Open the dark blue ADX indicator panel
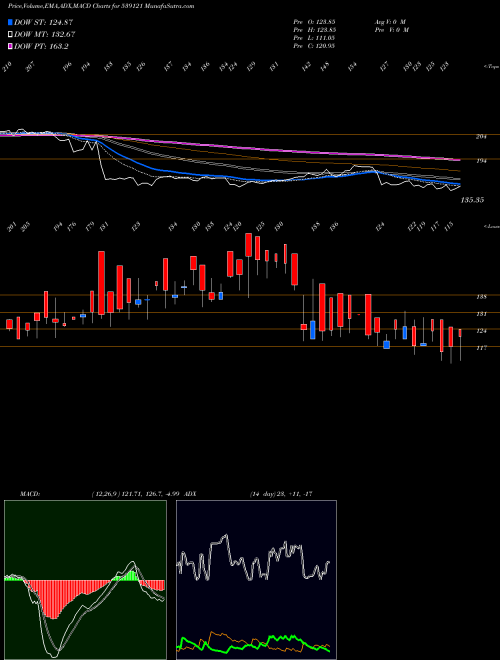This screenshot has height=660, width=500. pos(256,580)
